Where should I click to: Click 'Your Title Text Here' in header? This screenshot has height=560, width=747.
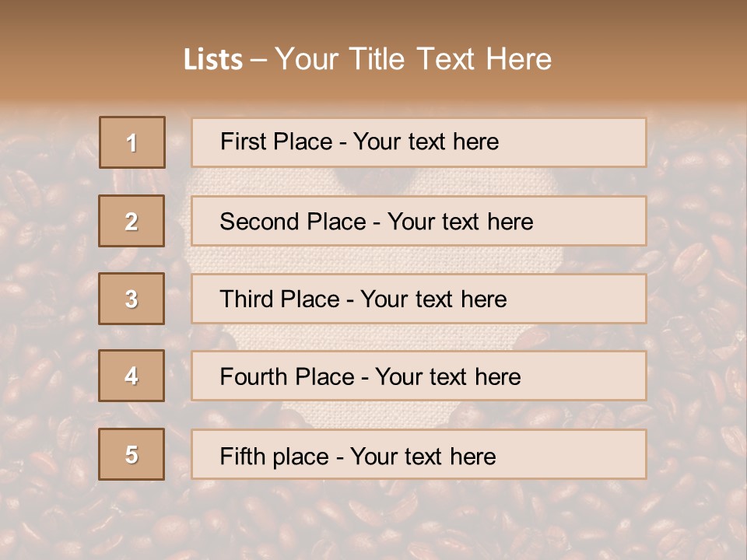coord(413,59)
